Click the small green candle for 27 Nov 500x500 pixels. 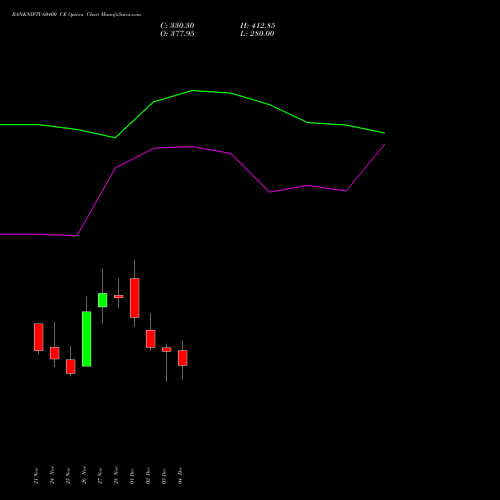coord(103,300)
